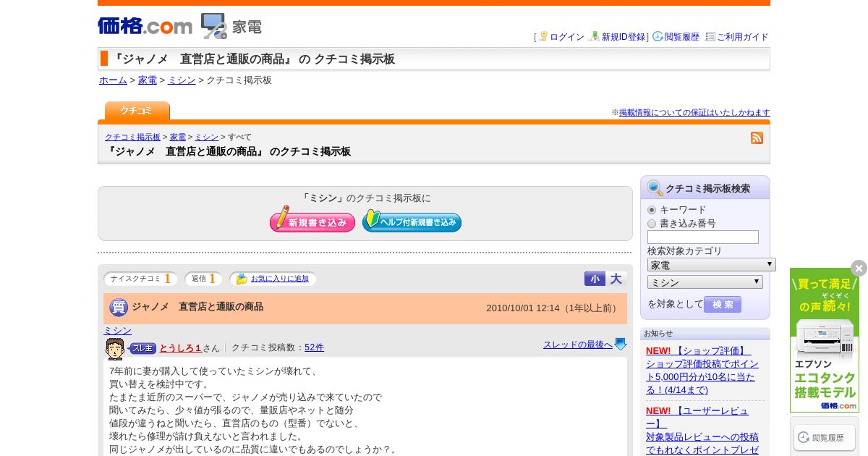Click the search keyword input field
Image resolution: width=868 pixels, height=456 pixels.
pyautogui.click(x=703, y=237)
